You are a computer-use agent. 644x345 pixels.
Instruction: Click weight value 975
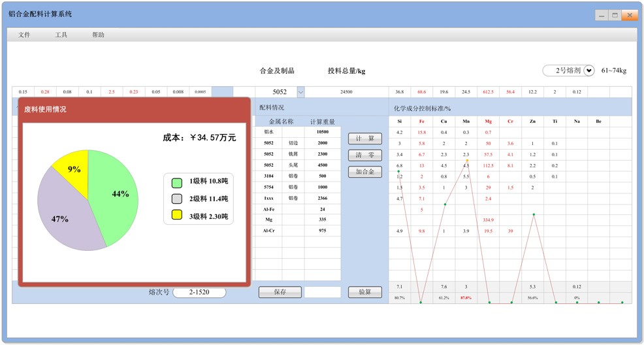[x=323, y=231]
